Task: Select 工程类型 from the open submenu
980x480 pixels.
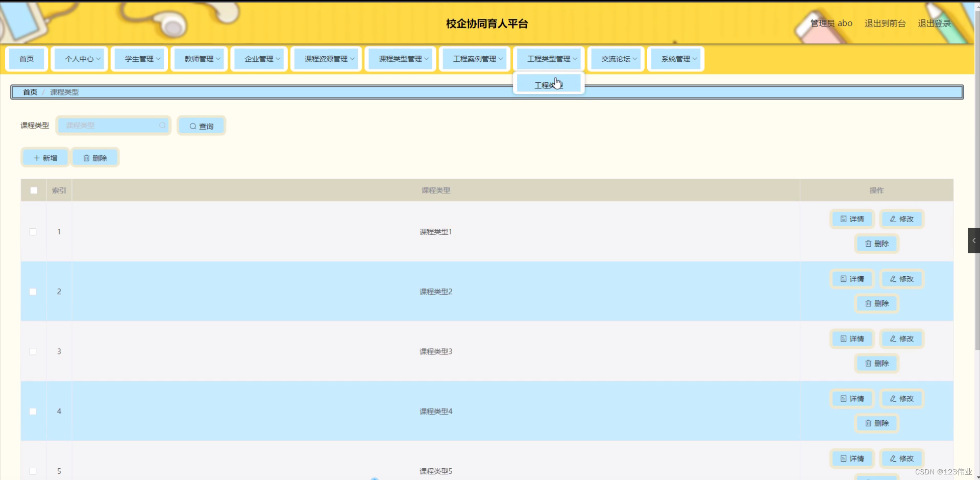Action: (548, 84)
